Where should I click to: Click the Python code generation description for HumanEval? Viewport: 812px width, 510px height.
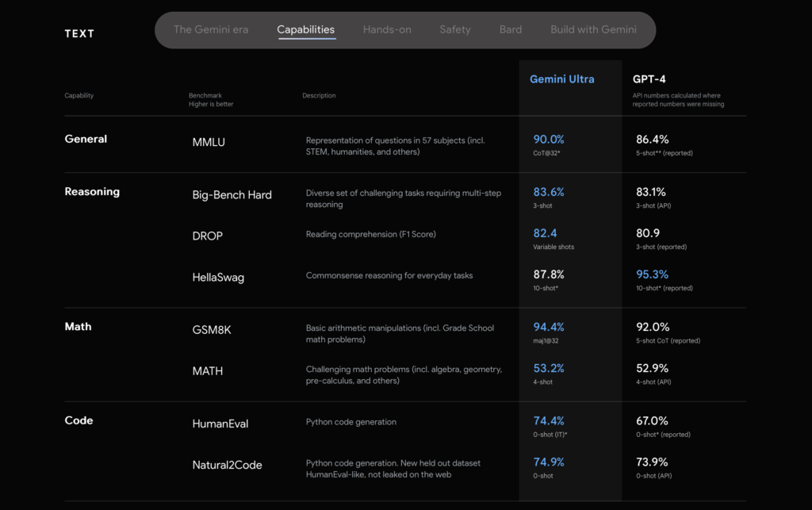[x=350, y=422]
